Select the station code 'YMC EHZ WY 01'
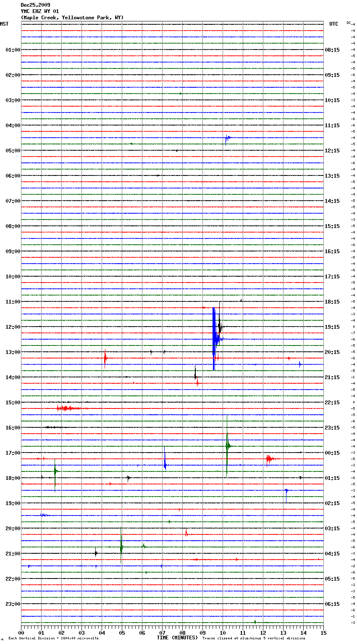The height and width of the screenshot is (644, 357). [x=40, y=11]
